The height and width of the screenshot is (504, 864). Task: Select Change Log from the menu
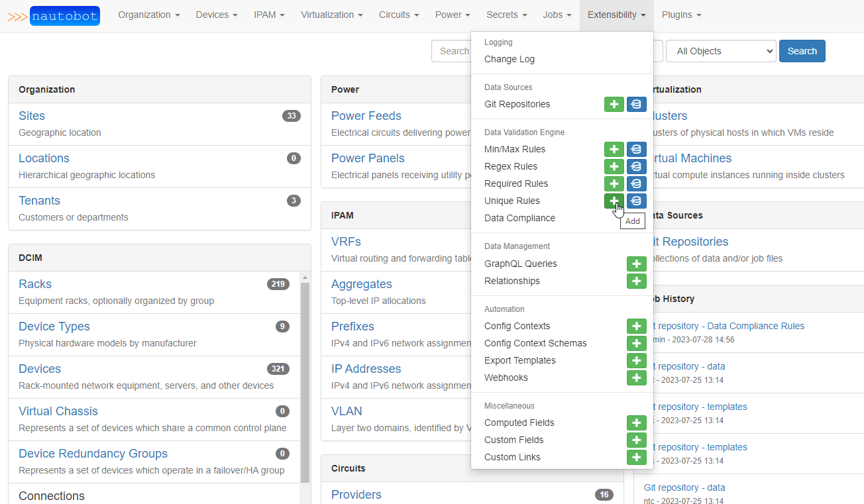click(509, 59)
